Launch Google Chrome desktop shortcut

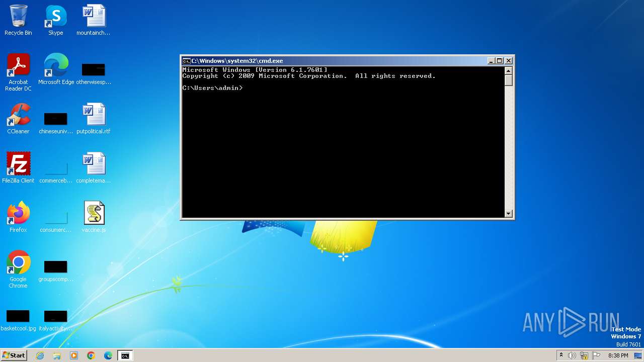point(18,269)
